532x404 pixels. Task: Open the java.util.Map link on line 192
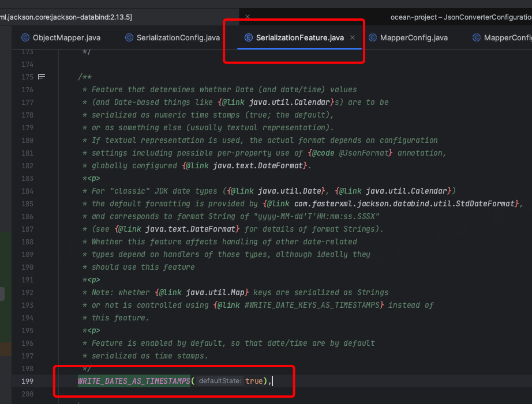(x=215, y=293)
